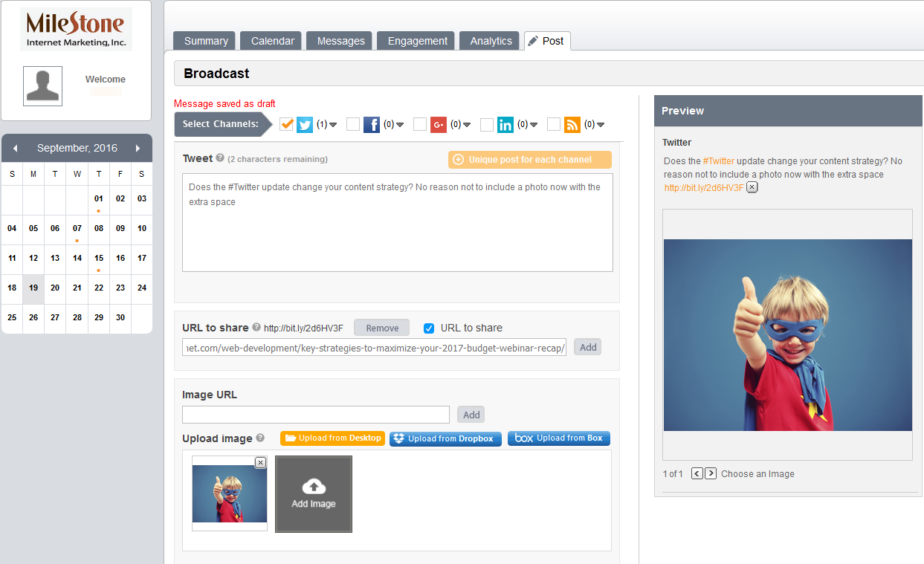Image resolution: width=924 pixels, height=564 pixels.
Task: Click the LinkedIn channel icon
Action: [505, 125]
